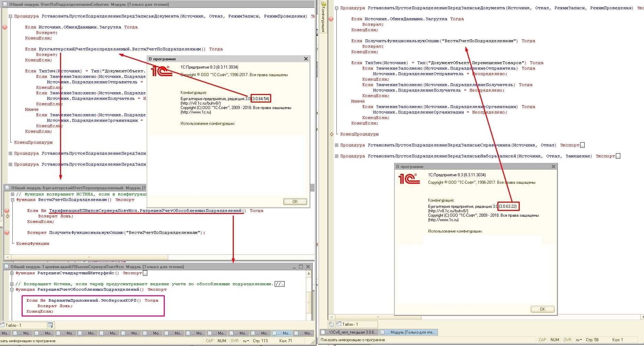The width and height of the screenshot is (644, 346).
Task: Expand the УстановитьПустоеПодразделениеПередЗаписьюСправочника procedure in right window
Action: [337, 145]
